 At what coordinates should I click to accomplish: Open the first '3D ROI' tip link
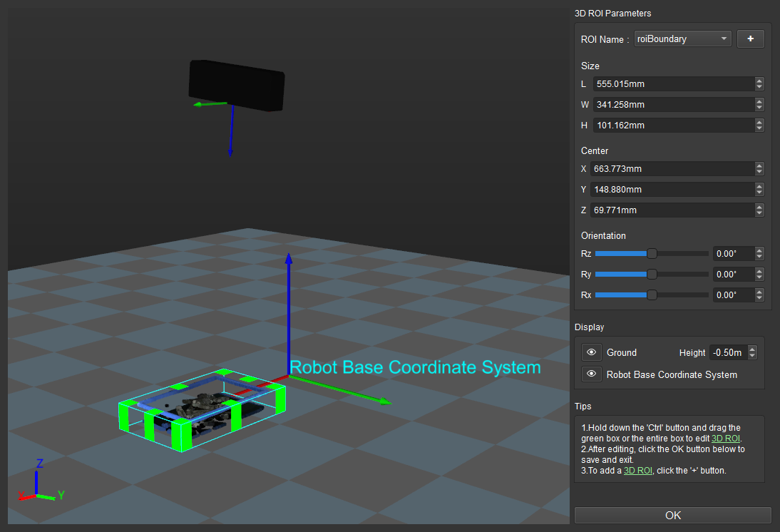(725, 438)
